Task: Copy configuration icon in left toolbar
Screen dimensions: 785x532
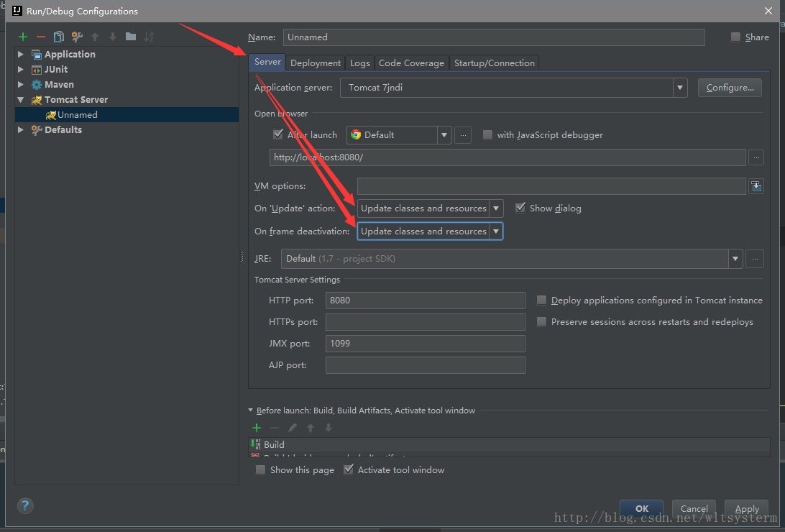Action: [x=58, y=37]
